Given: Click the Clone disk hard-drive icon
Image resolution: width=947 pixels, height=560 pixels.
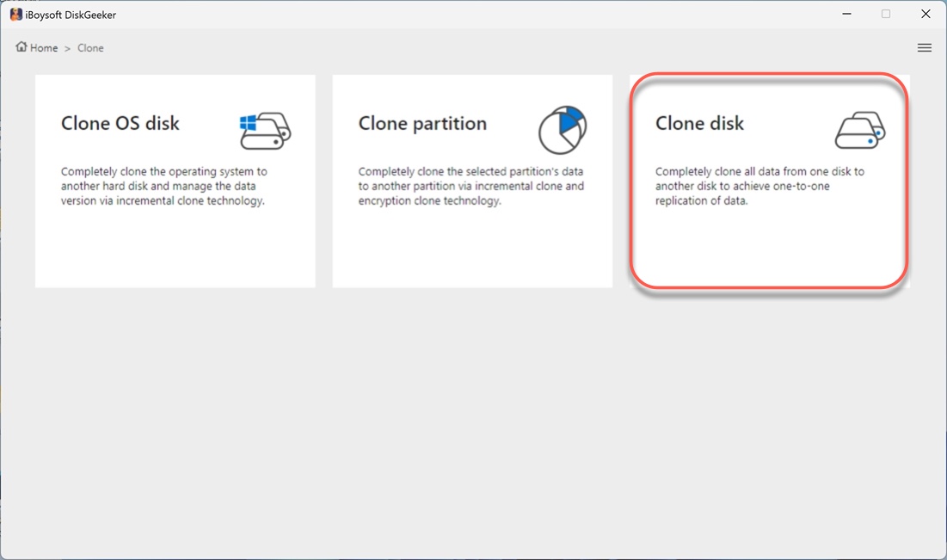Looking at the screenshot, I should point(860,129).
